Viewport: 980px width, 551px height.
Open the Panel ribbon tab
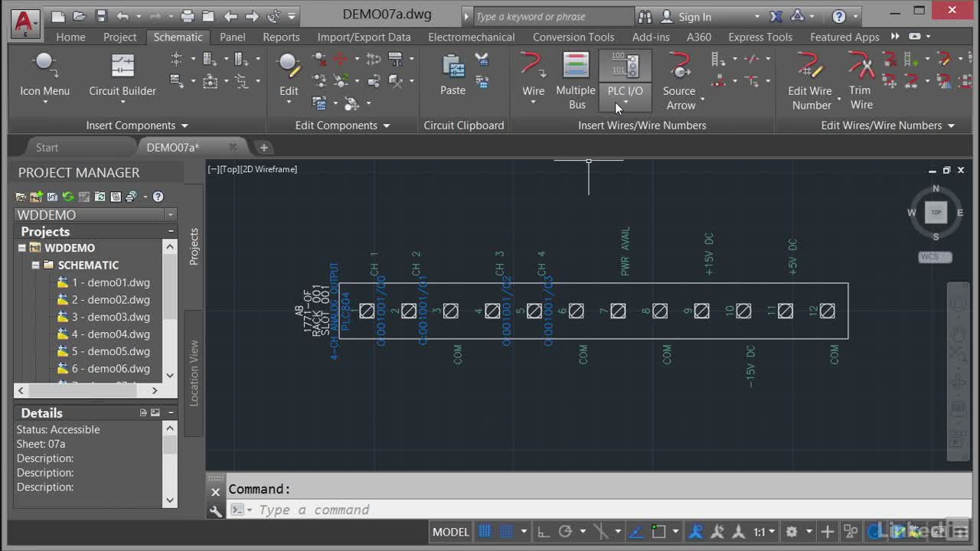(233, 37)
